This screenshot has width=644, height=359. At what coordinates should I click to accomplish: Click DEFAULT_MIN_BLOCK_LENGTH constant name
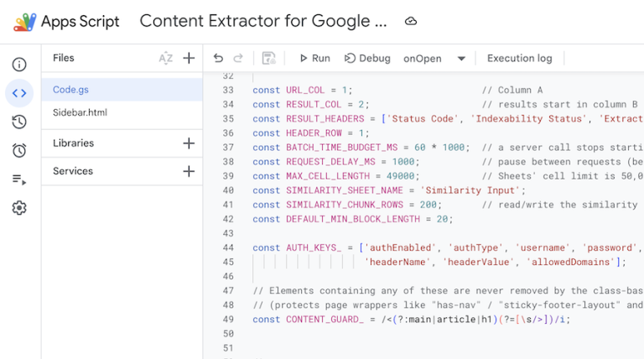[x=353, y=220]
